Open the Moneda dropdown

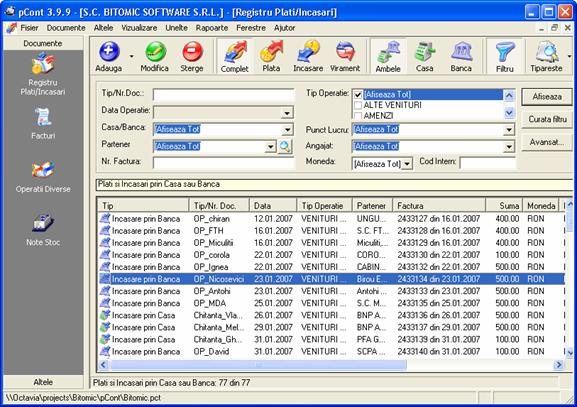[407, 164]
